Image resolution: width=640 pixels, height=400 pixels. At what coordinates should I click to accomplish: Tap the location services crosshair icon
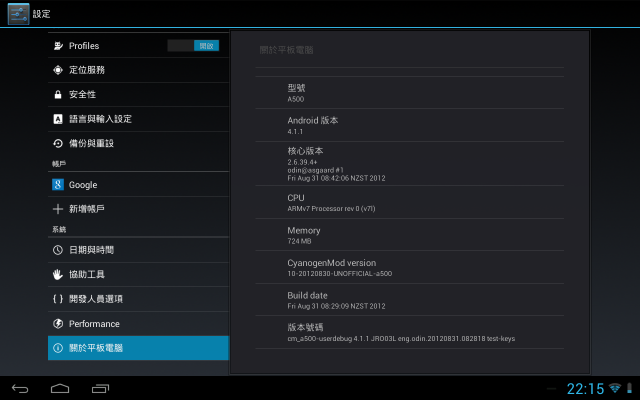coord(58,70)
